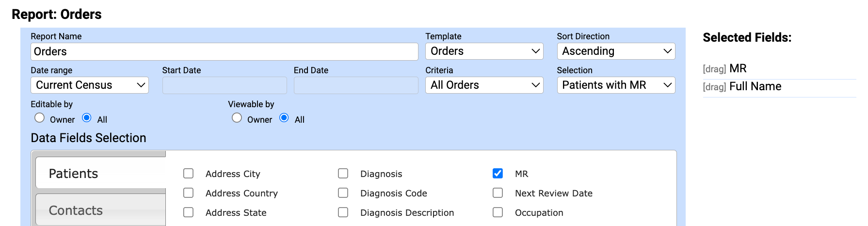Enable the Diagnosis Code checkbox
868x226 pixels.
tap(343, 193)
